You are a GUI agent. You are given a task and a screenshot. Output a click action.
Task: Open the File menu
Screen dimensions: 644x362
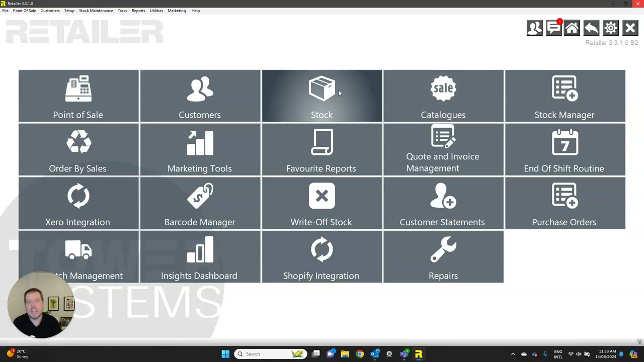pos(5,11)
